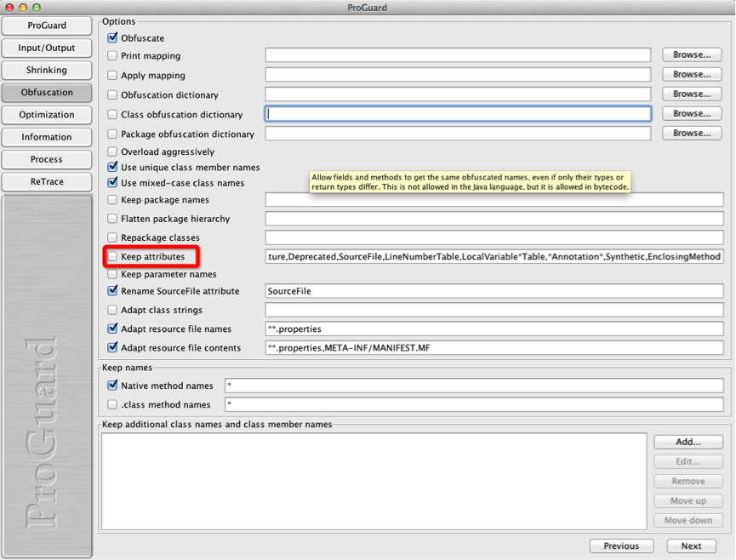Uncheck Adapt resource file contents
The width and height of the screenshot is (736, 560).
112,347
